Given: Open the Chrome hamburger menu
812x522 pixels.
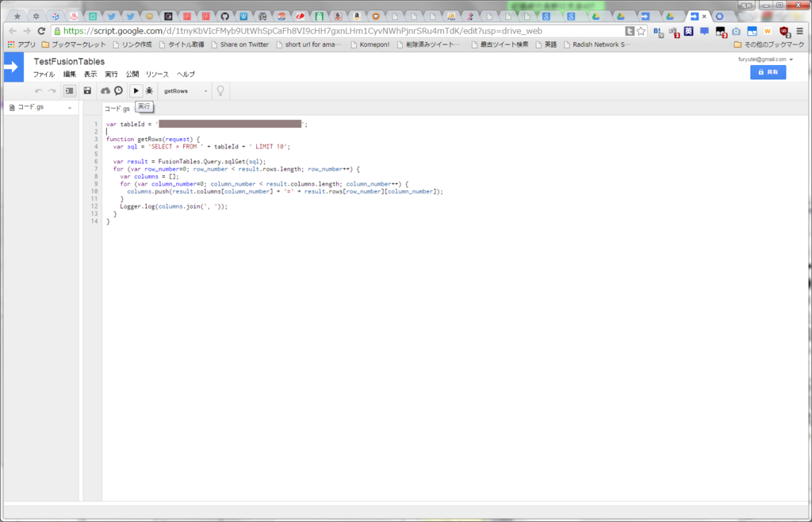Looking at the screenshot, I should [x=800, y=32].
